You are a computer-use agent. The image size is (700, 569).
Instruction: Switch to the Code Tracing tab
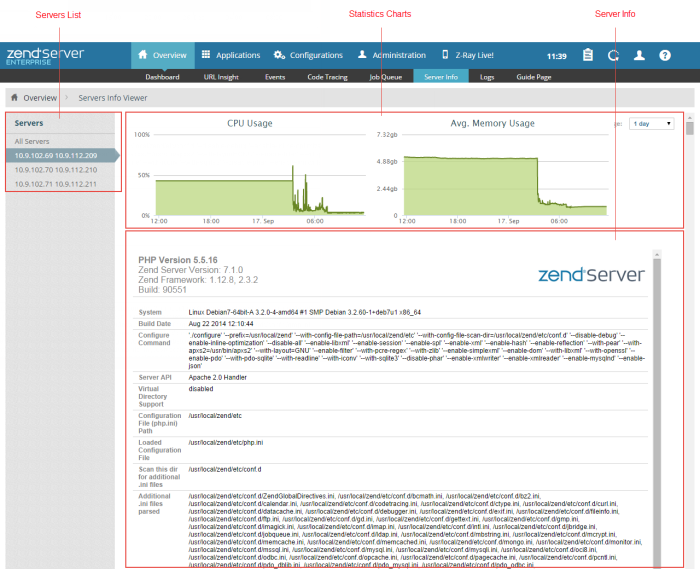coord(327,76)
